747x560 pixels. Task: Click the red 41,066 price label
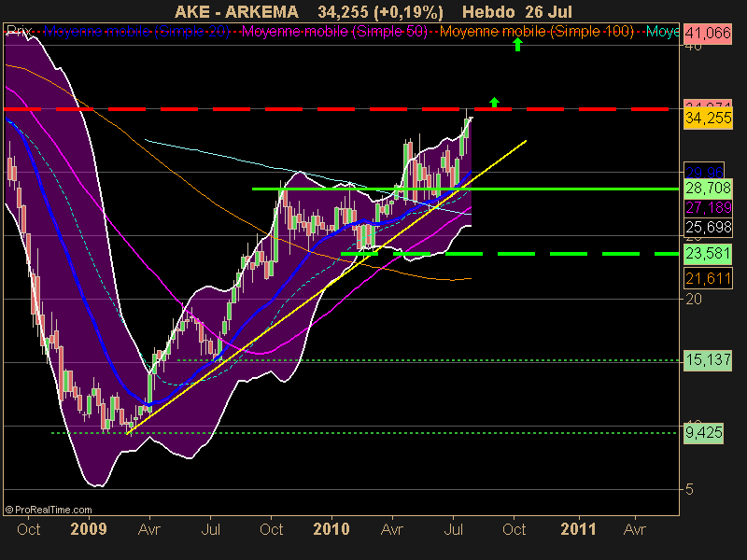[x=708, y=33]
